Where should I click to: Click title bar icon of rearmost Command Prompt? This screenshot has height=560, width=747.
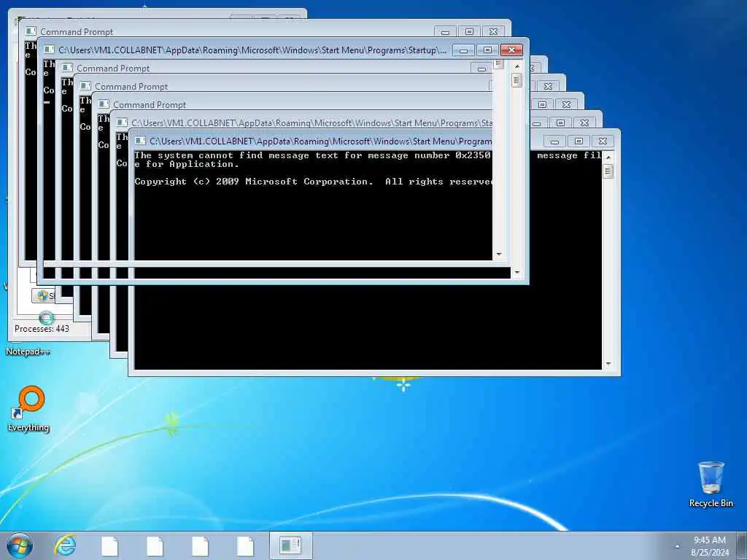click(31, 31)
